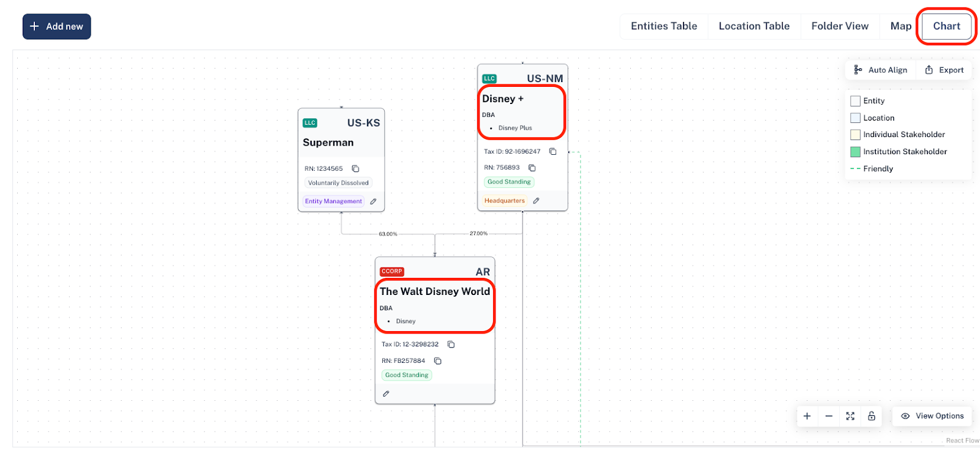This screenshot has height=451, width=980.
Task: Click the Institution Stakeholder green swatch
Action: coord(856,152)
